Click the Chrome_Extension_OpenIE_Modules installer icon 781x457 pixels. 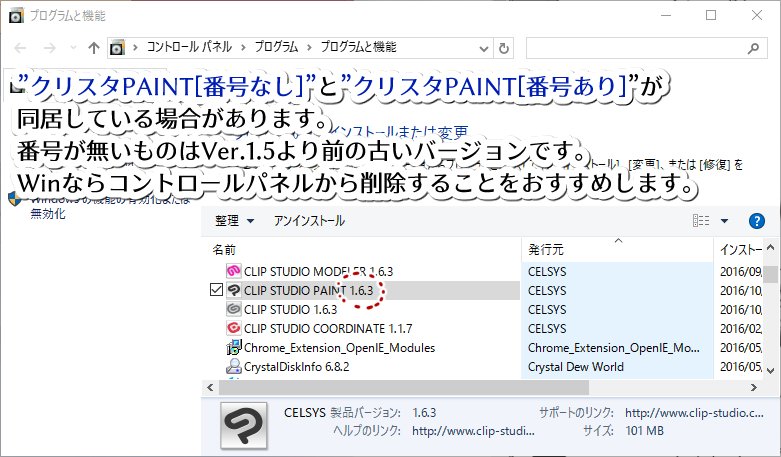click(234, 347)
